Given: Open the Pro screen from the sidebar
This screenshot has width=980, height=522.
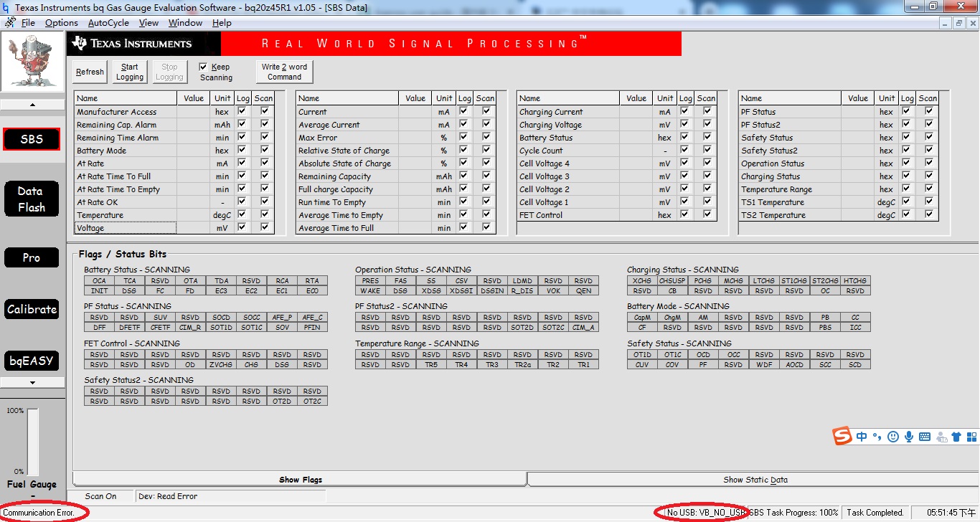Looking at the screenshot, I should (x=32, y=258).
